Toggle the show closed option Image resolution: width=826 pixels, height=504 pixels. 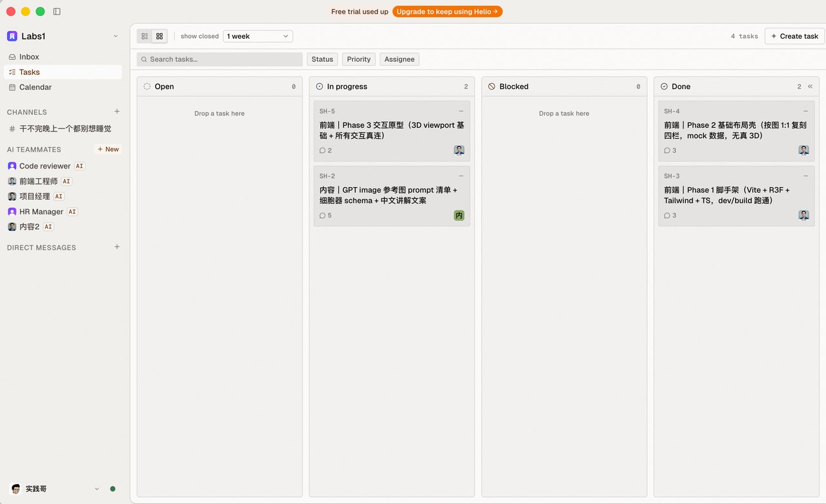(x=199, y=36)
